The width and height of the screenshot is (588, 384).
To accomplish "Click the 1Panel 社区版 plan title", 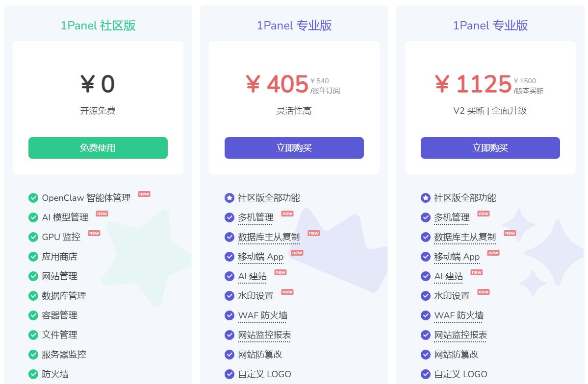I will pos(98,25).
